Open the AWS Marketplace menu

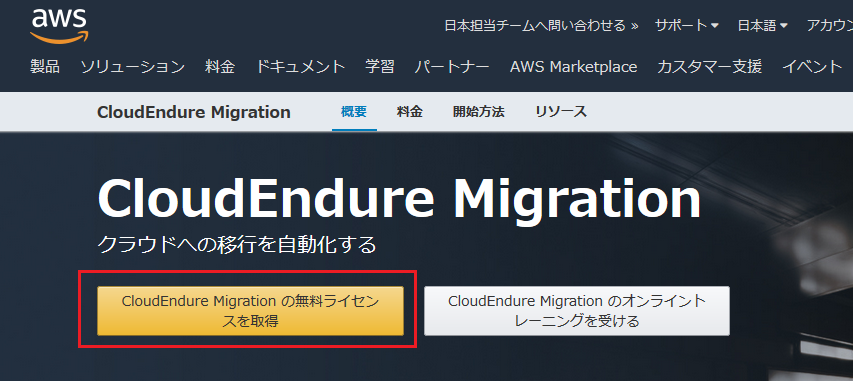(x=573, y=67)
